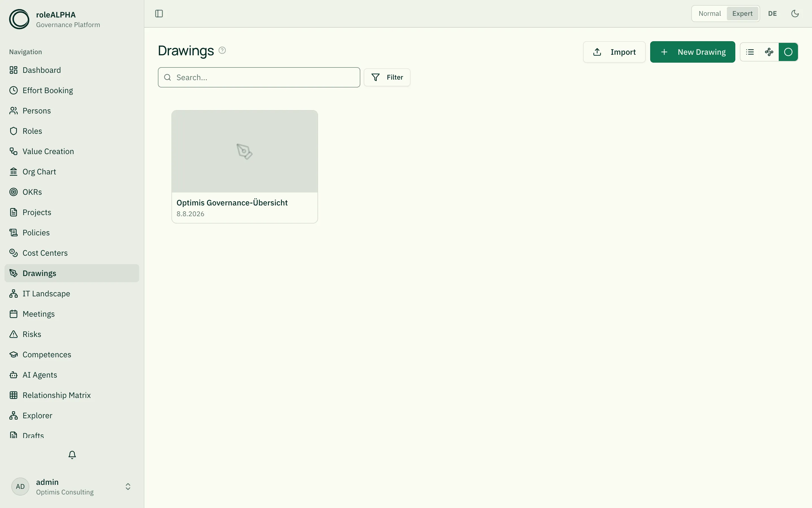Click the Explorer hierarchy icon
812x508 pixels.
pos(14,416)
